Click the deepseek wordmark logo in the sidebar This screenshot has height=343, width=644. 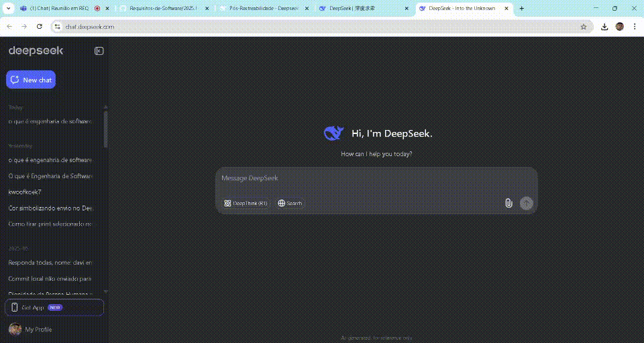(x=36, y=51)
